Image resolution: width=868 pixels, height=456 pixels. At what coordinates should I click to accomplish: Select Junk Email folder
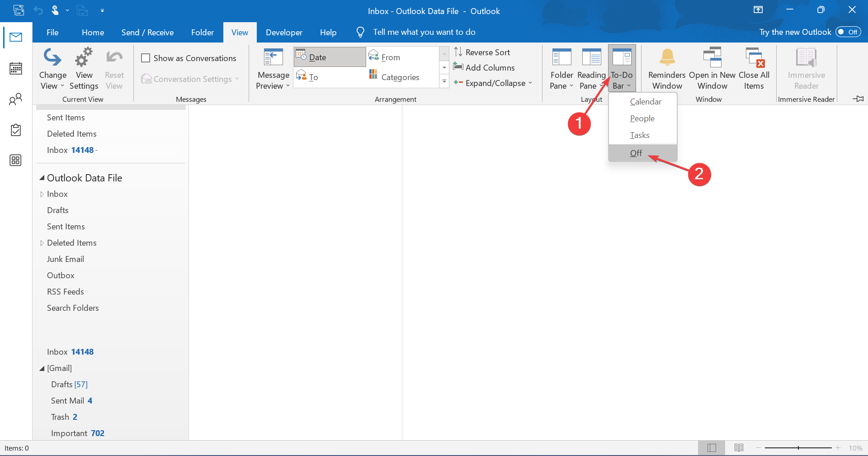click(66, 259)
